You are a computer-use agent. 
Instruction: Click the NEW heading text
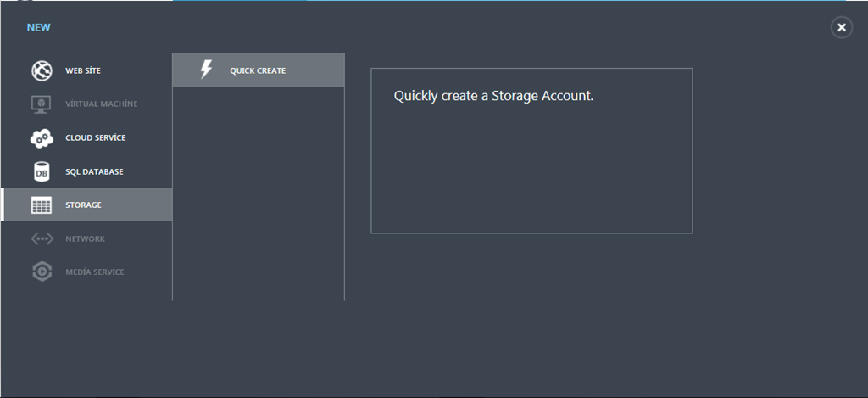[39, 27]
